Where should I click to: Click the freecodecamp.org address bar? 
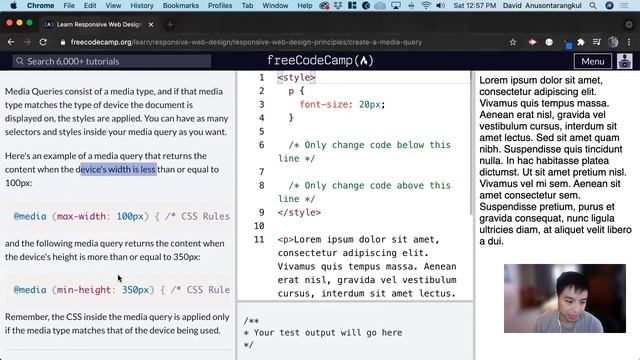(246, 42)
